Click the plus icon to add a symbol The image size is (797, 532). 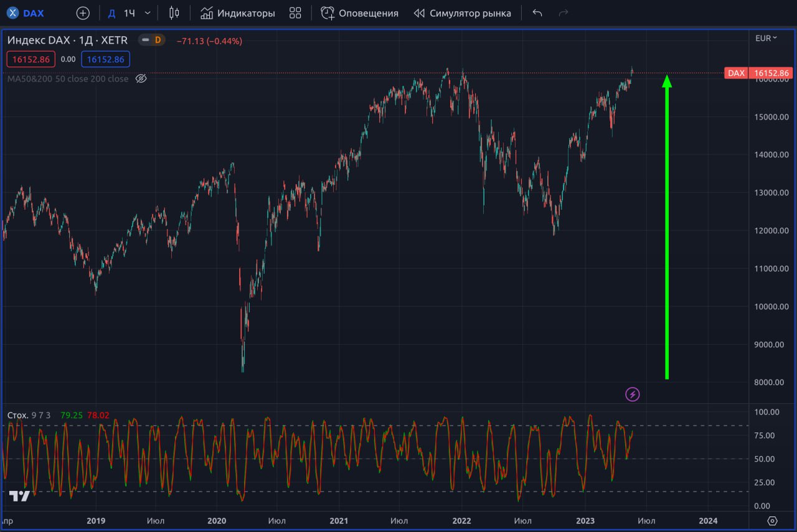click(83, 13)
